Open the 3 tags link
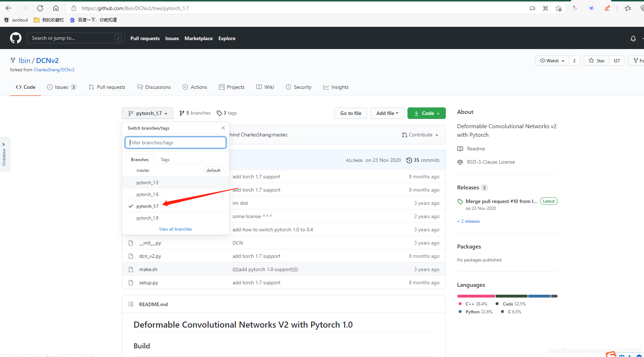 point(227,113)
